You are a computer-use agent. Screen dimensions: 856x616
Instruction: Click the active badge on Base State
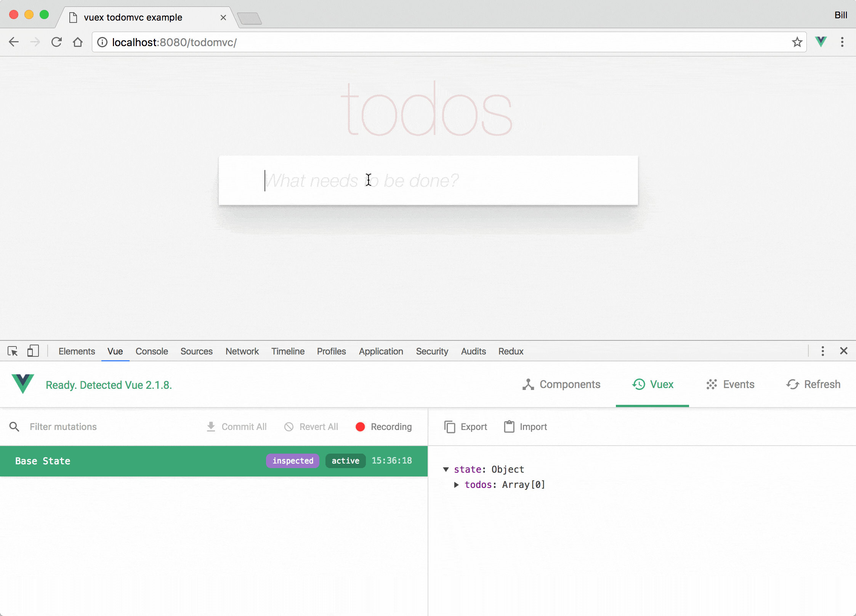coord(346,460)
